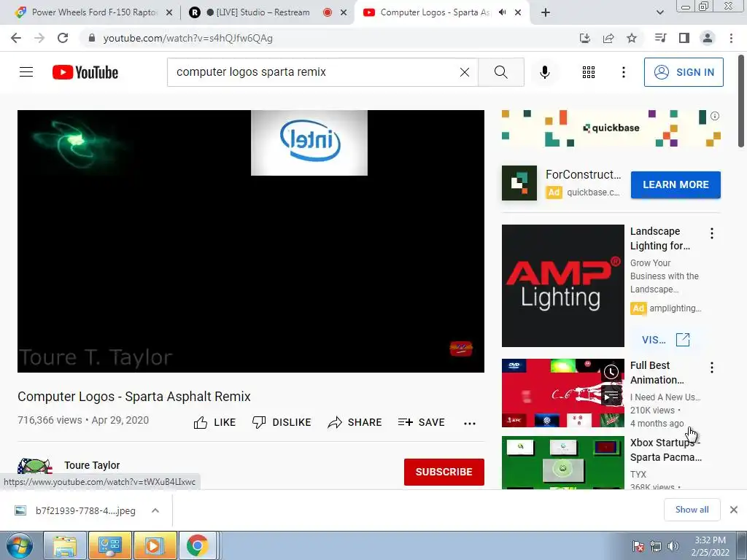
Task: Start voice search with microphone icon
Action: pos(544,72)
